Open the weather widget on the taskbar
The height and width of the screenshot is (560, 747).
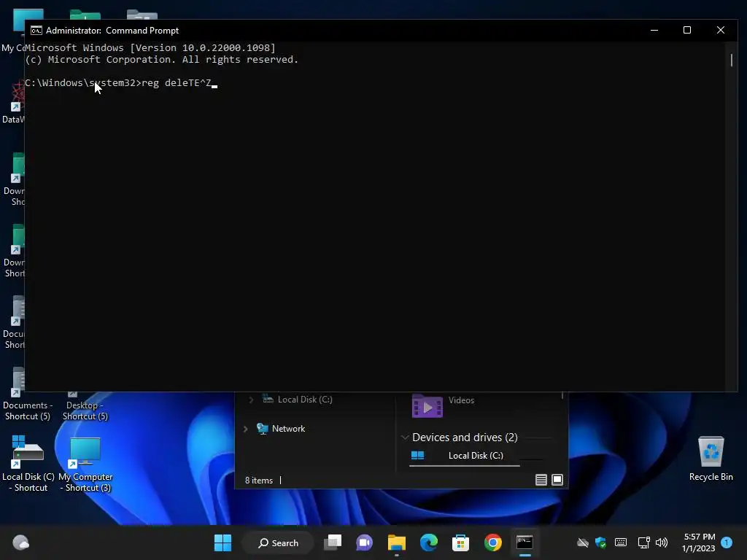tap(20, 542)
